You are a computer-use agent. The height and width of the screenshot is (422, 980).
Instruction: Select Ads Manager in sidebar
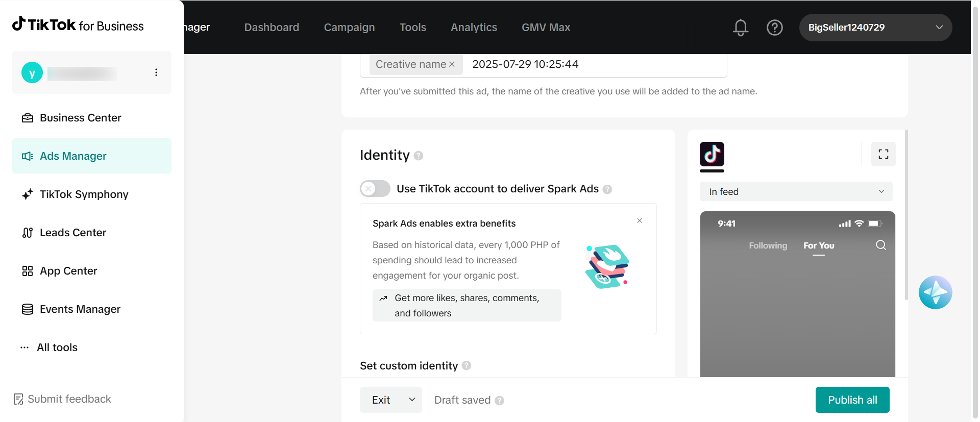click(x=92, y=156)
